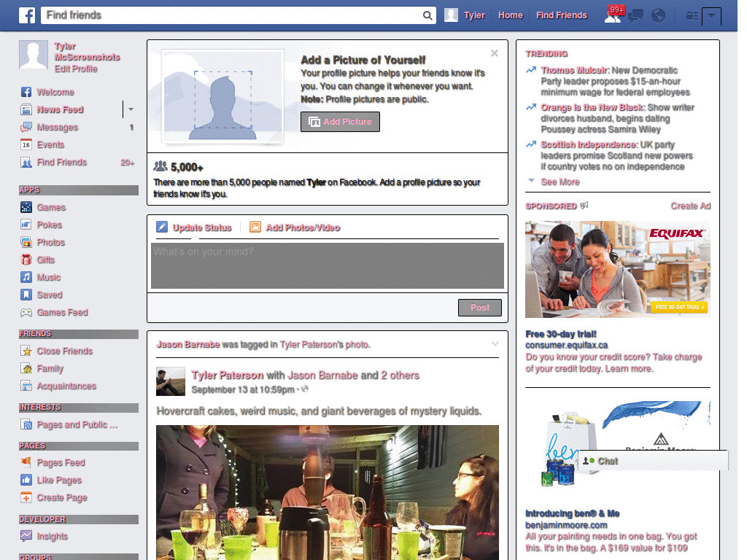Click the '2 others' tagged link

pos(400,376)
